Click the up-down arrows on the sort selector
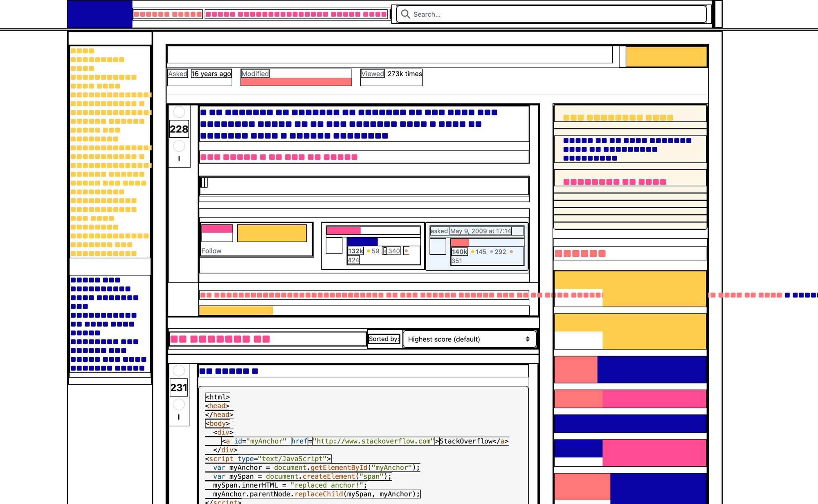The height and width of the screenshot is (504, 818). [528, 339]
